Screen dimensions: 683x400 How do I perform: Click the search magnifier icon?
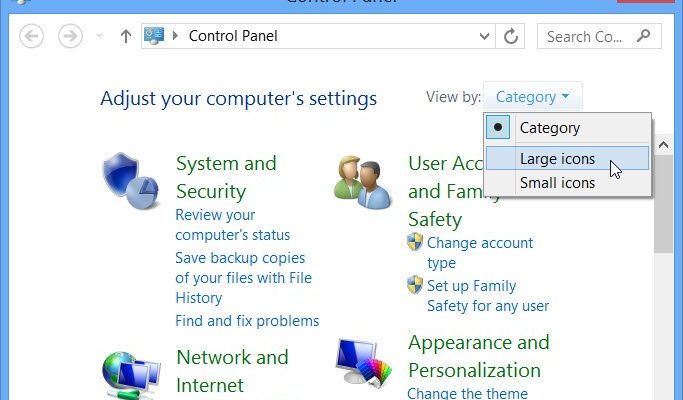(643, 35)
